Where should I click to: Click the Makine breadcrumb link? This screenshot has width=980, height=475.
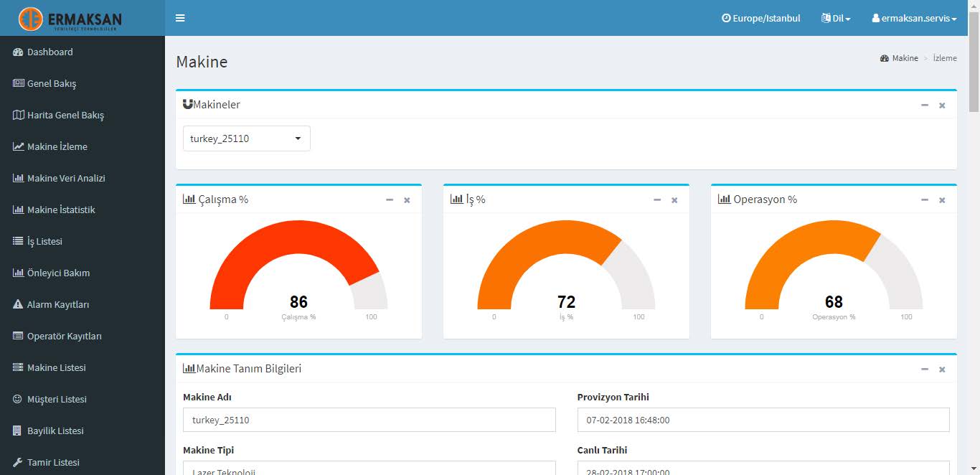click(x=904, y=58)
